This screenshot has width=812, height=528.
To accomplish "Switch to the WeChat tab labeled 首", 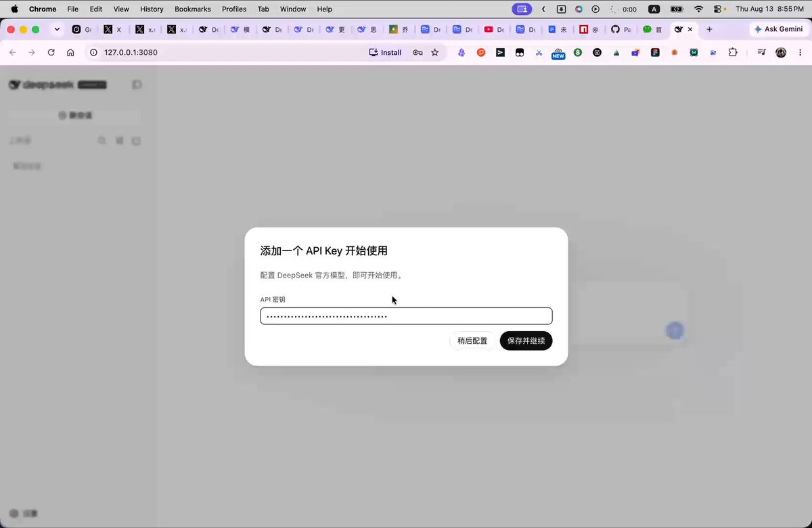I will (x=652, y=29).
